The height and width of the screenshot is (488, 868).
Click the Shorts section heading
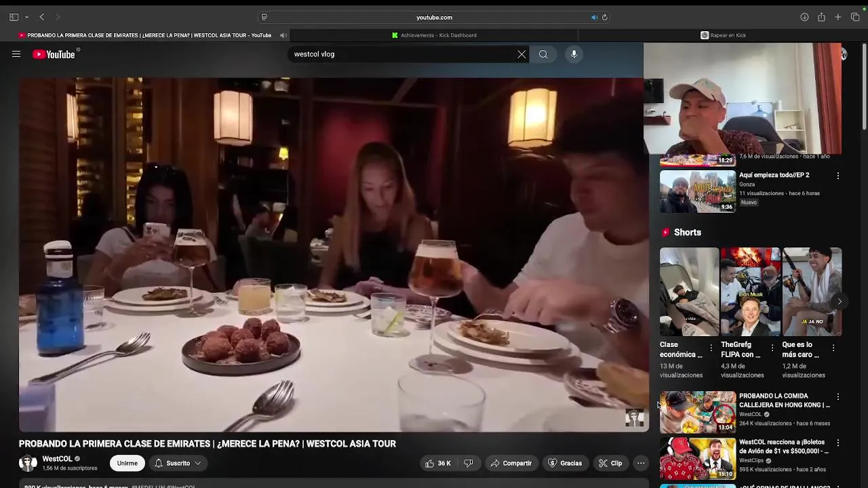(x=687, y=232)
